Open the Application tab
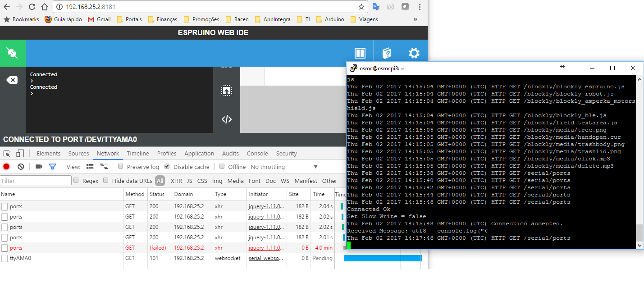The width and height of the screenshot is (644, 292). [x=199, y=154]
